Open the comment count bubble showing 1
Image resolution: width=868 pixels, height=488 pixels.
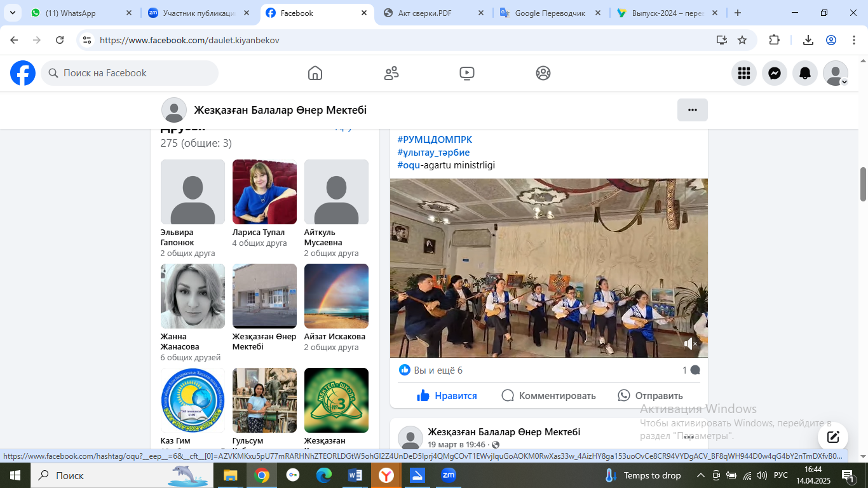(691, 370)
